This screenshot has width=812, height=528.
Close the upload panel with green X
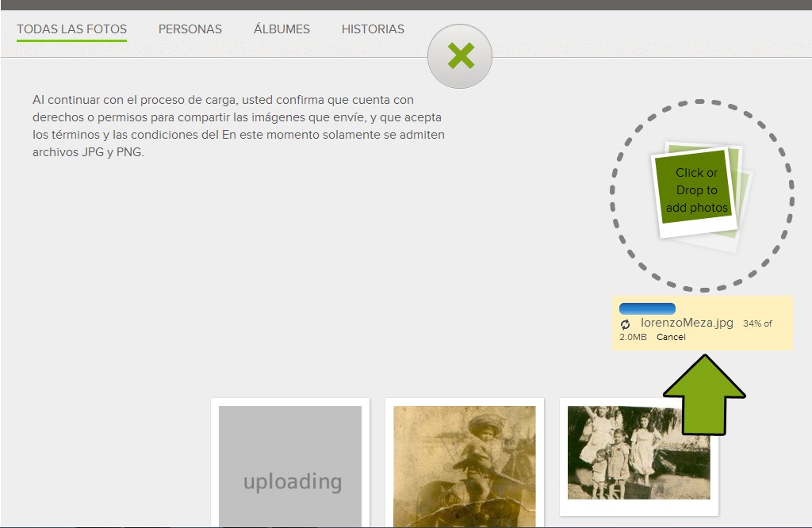click(x=460, y=56)
